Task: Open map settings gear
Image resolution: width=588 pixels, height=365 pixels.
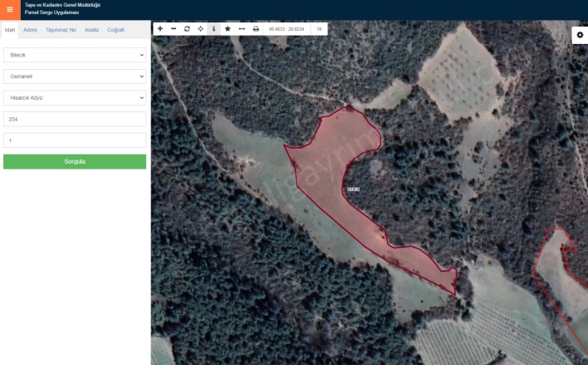Action: pos(580,35)
